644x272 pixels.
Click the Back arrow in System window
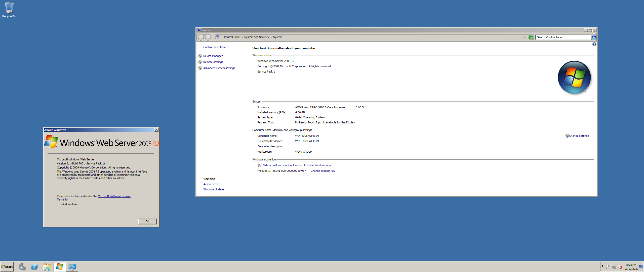click(201, 37)
